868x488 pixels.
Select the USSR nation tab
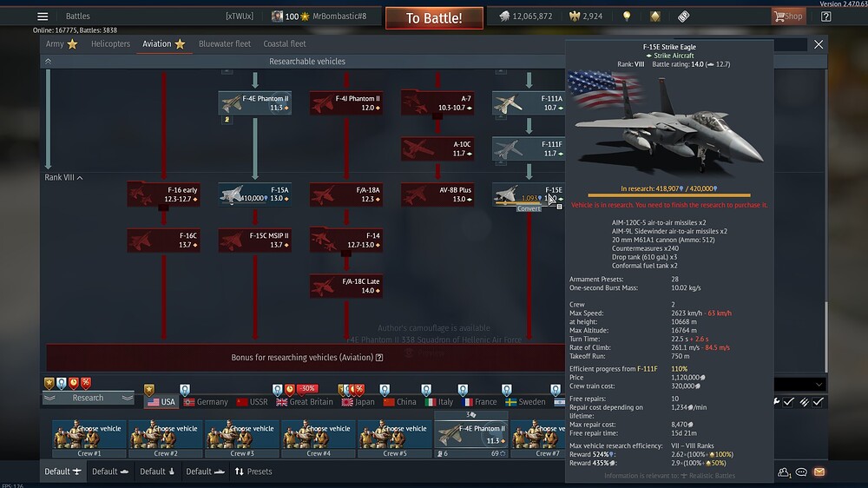252,401
